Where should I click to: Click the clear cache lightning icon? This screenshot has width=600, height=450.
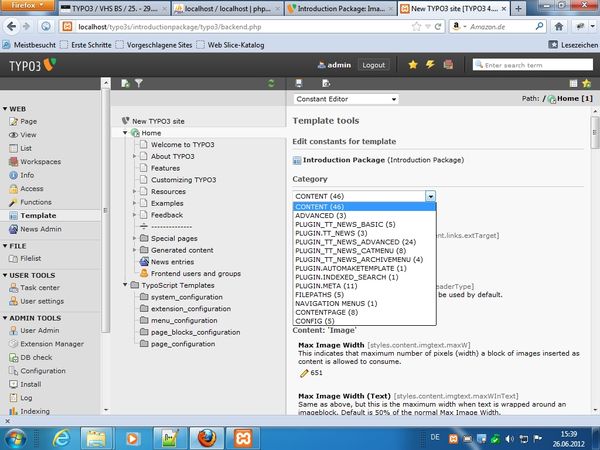430,65
